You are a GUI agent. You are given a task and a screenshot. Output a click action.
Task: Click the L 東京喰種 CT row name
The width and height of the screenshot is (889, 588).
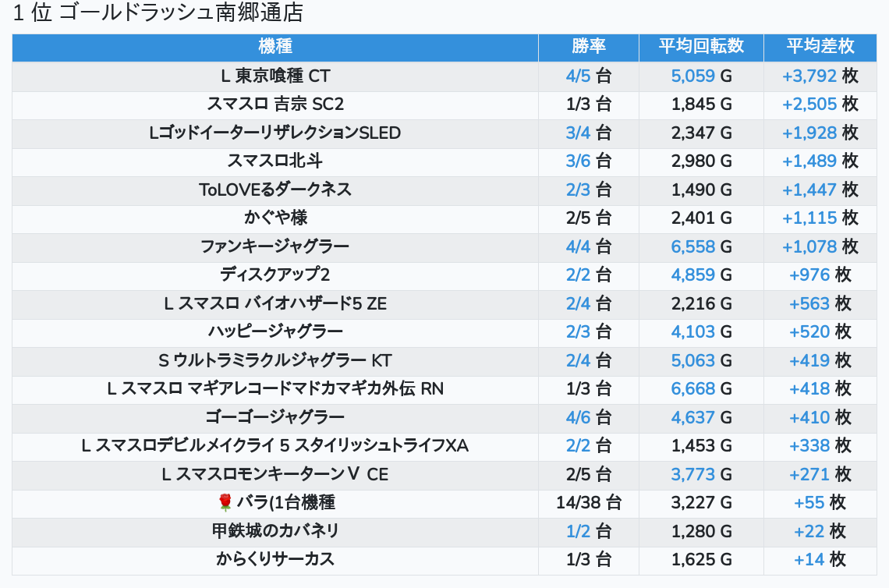point(275,76)
